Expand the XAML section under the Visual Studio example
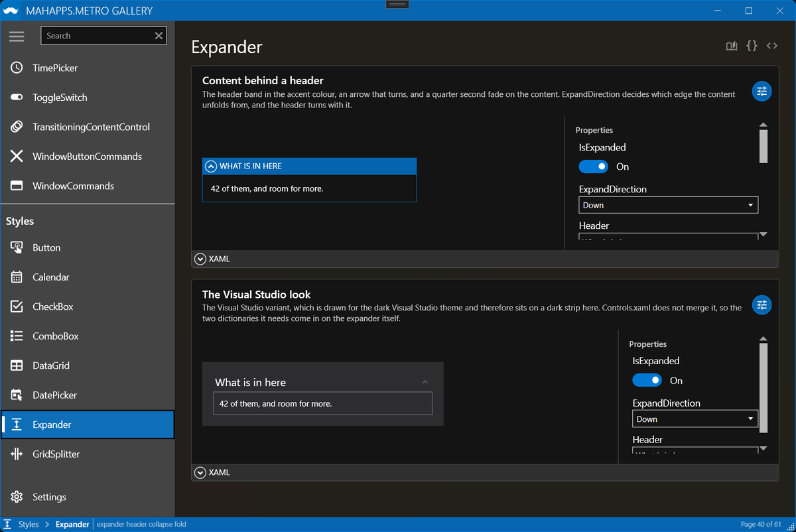Screen dimensions: 796x532 point(484,472)
